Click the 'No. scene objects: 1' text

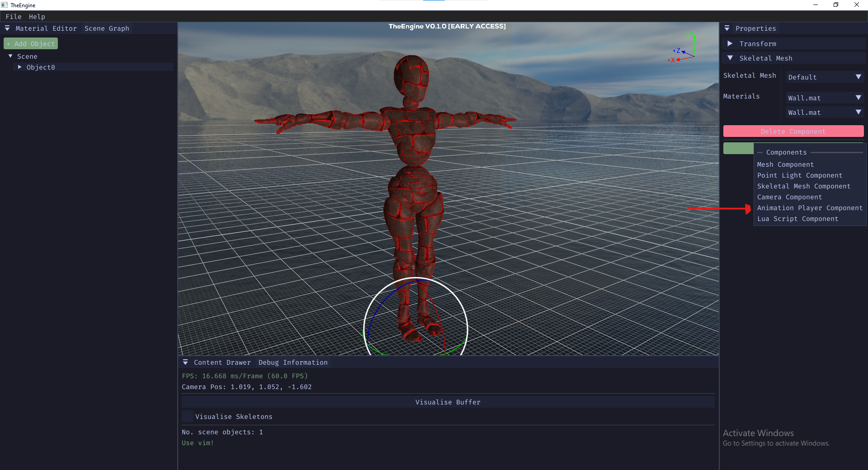tap(222, 432)
